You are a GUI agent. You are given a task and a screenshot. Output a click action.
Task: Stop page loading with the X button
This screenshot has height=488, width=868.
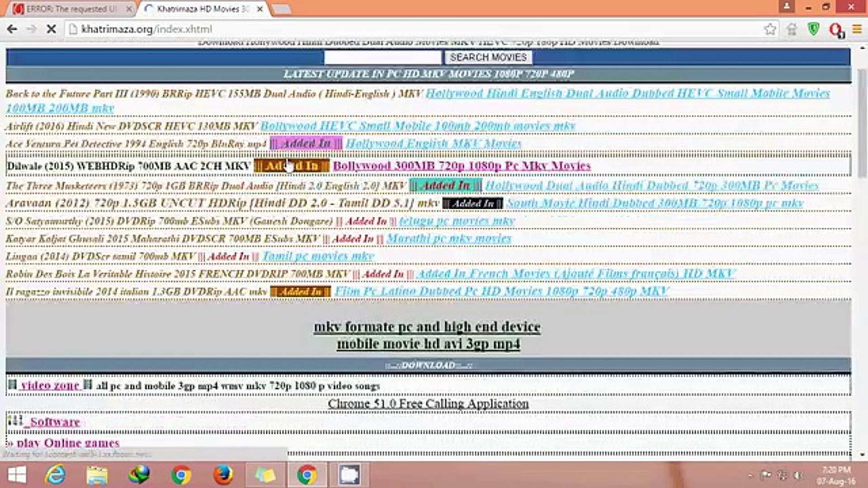tap(52, 29)
